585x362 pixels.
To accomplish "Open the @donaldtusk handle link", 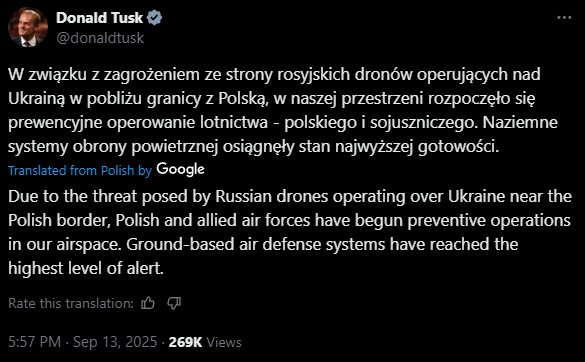I will coord(100,38).
